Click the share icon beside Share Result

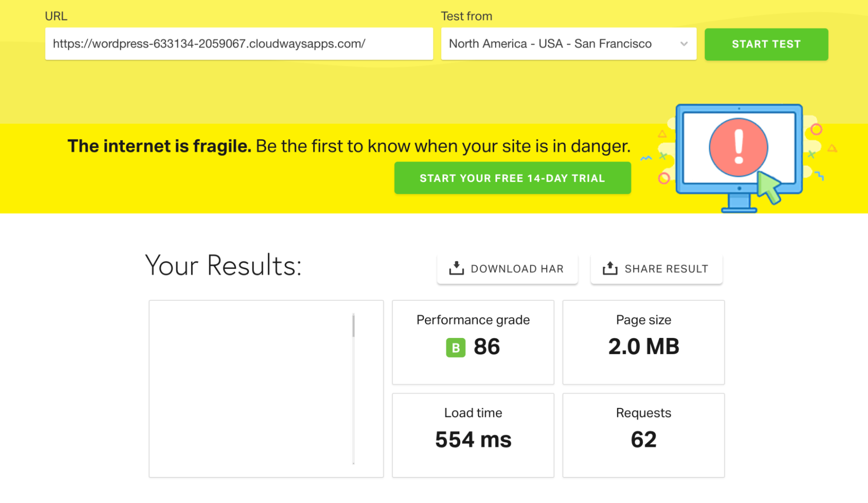(x=610, y=268)
